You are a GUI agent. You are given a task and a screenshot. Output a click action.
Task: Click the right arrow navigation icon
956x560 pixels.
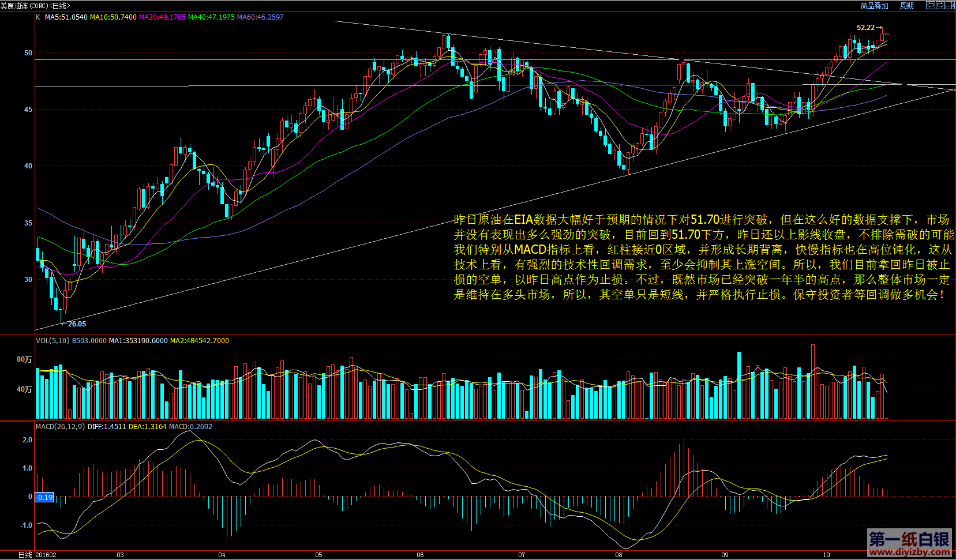tap(940, 5)
